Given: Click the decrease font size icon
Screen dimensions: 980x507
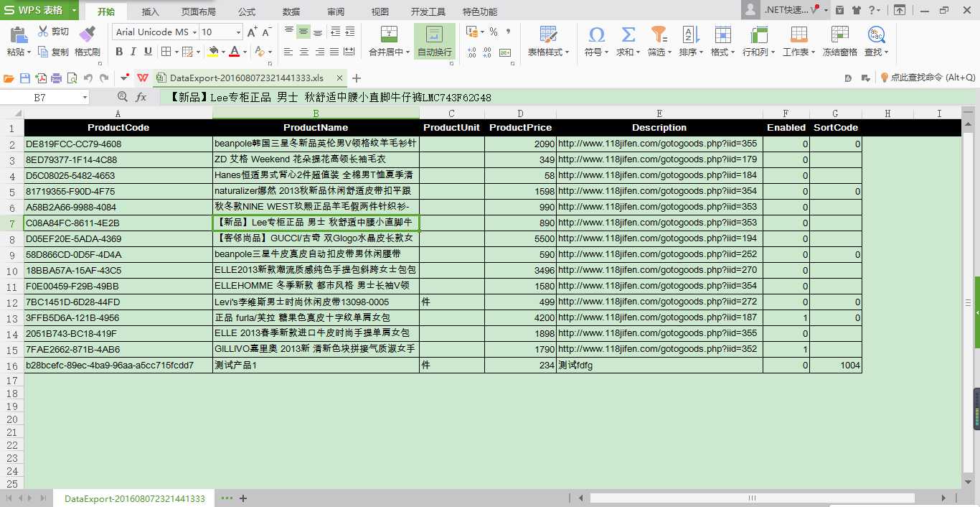Looking at the screenshot, I should [x=267, y=32].
